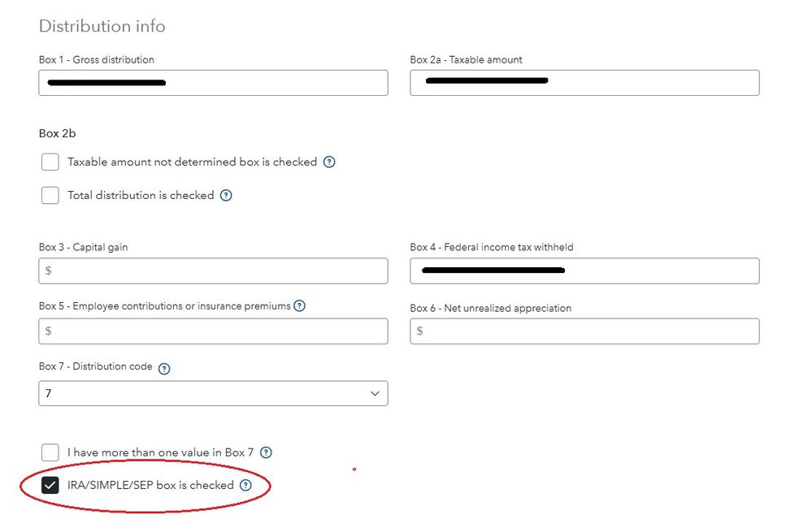
Task: Click into Box 3 Capital gain field
Action: [x=213, y=270]
